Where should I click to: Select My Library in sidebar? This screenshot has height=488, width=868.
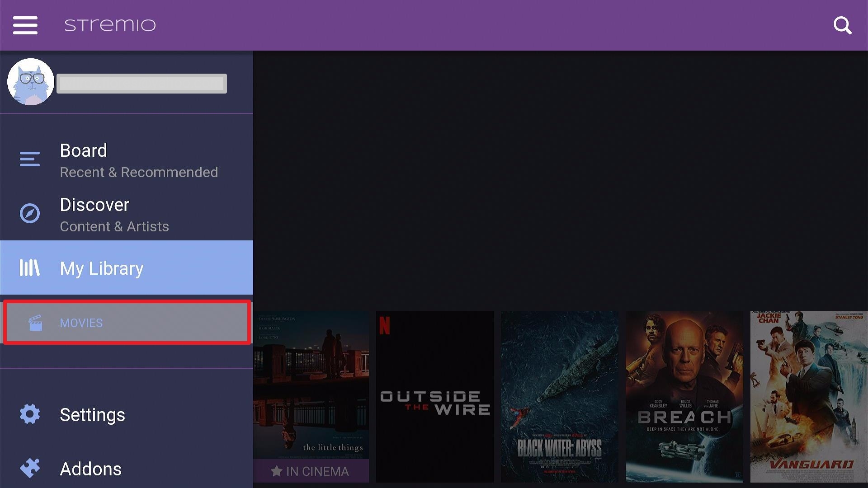pyautogui.click(x=127, y=267)
